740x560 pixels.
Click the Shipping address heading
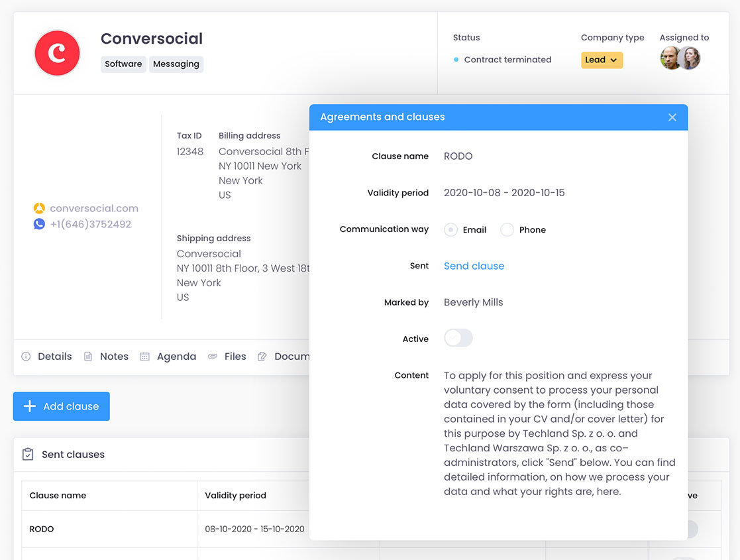[213, 238]
